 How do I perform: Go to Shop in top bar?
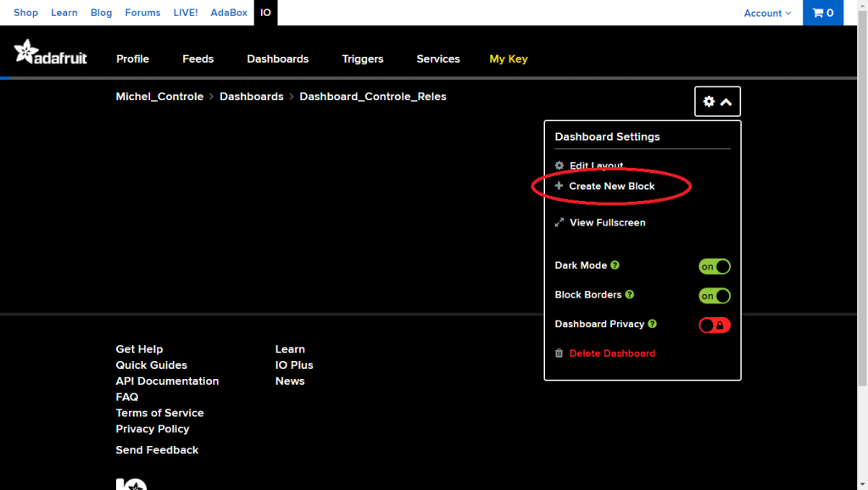click(x=25, y=13)
